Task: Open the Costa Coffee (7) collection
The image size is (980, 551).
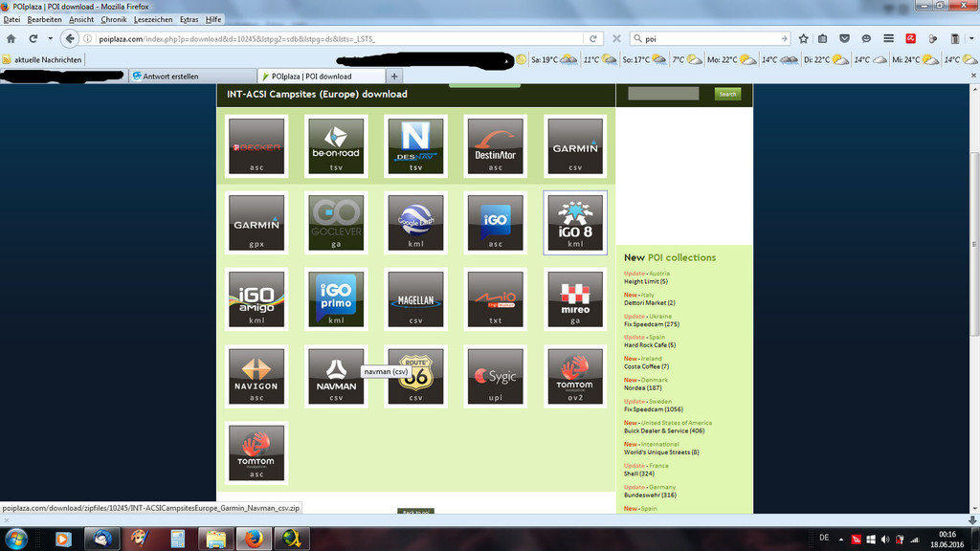Action: click(x=646, y=366)
